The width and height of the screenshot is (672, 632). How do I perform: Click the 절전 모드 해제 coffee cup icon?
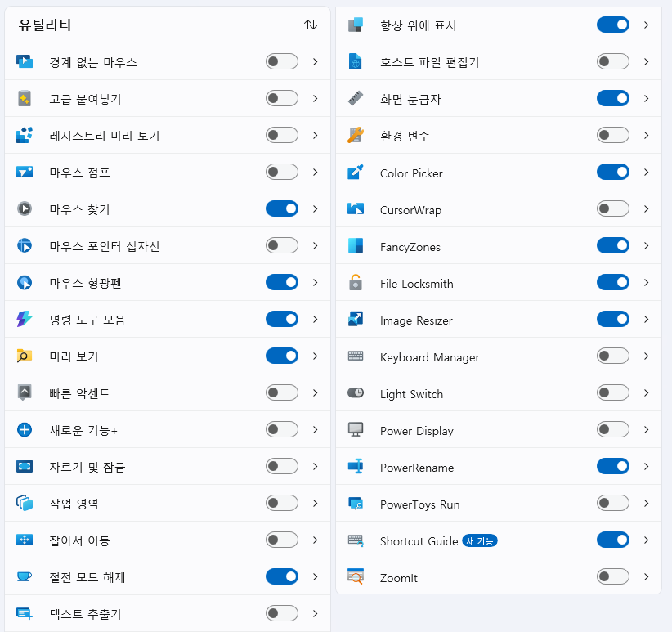(x=25, y=576)
